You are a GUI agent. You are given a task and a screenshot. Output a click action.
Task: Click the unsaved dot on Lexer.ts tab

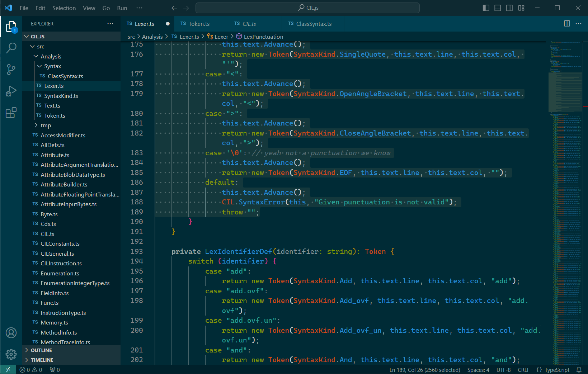click(x=168, y=24)
